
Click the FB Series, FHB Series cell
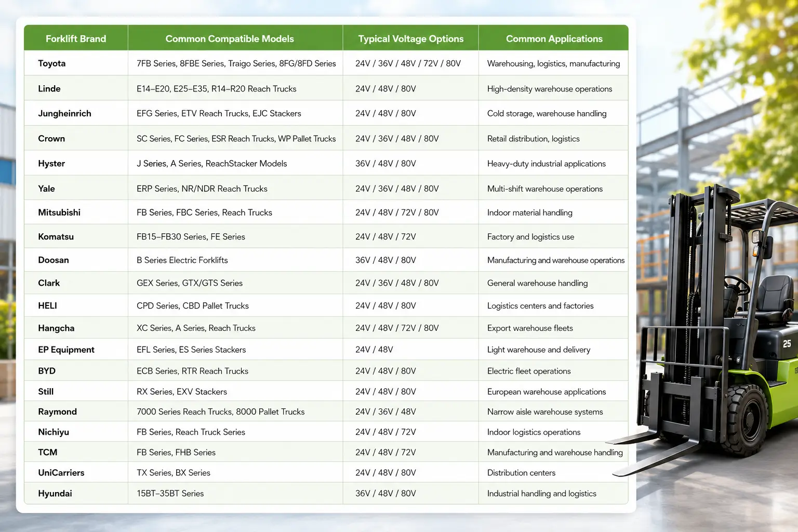235,452
